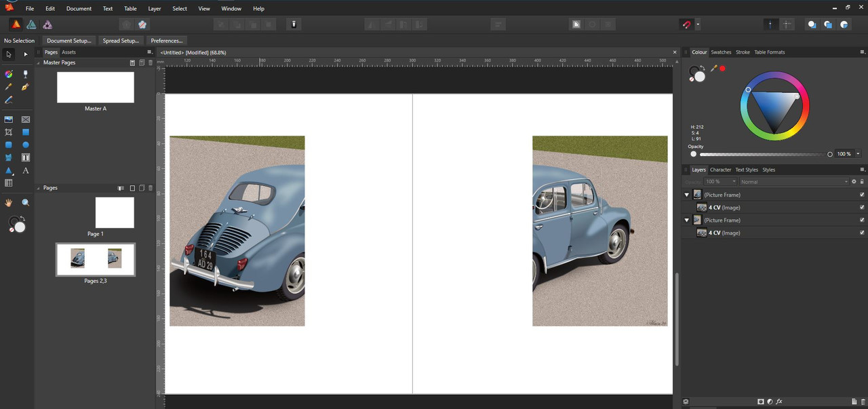Select the Artistic Text tool

click(26, 171)
